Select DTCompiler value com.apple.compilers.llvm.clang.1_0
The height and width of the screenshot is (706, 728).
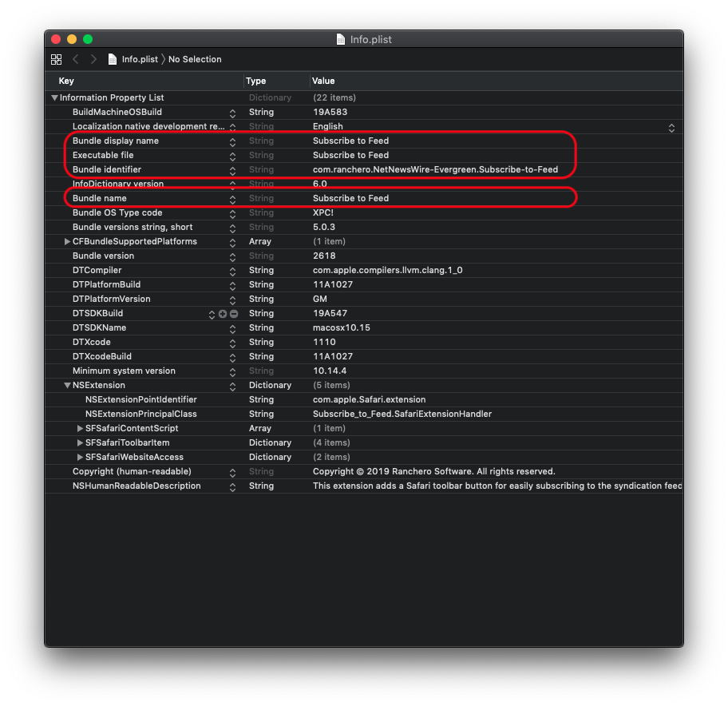point(388,270)
